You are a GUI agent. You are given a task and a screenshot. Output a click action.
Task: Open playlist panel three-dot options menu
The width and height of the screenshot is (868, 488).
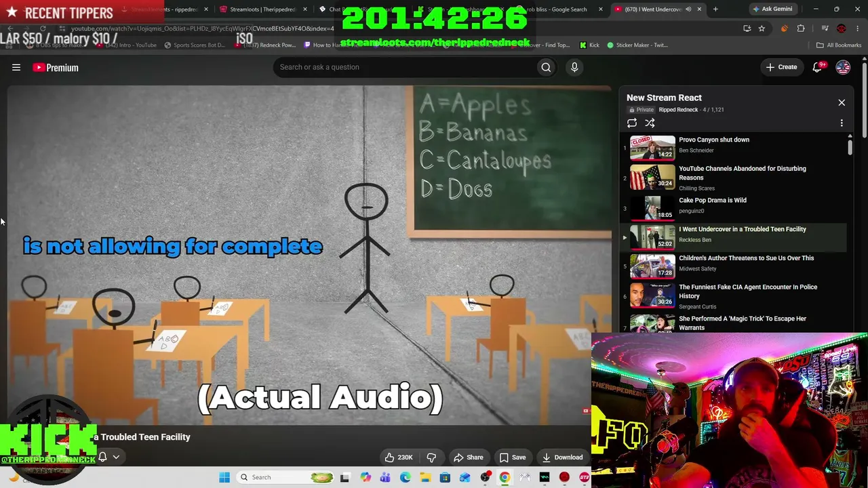tap(842, 123)
